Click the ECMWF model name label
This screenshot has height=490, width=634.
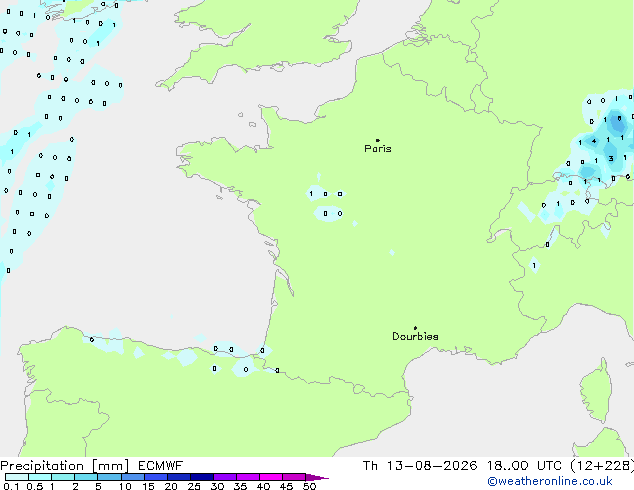pos(161,466)
